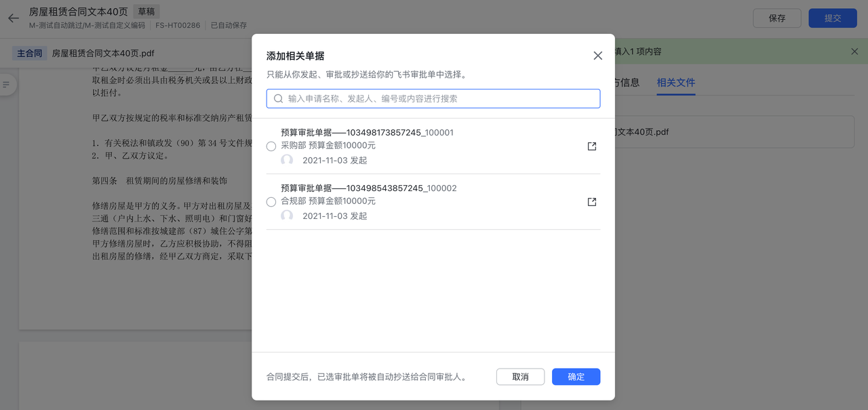
Task: Click the 保存 button in the header
Action: (x=776, y=18)
